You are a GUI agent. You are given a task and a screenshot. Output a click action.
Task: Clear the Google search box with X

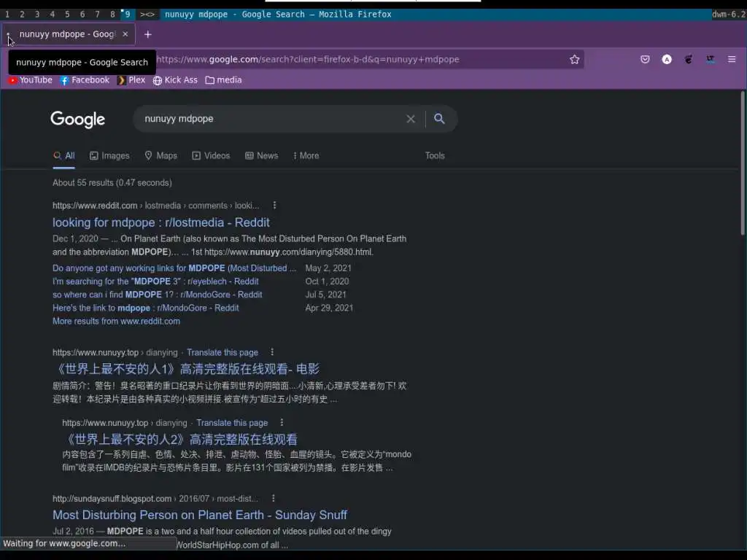click(411, 119)
